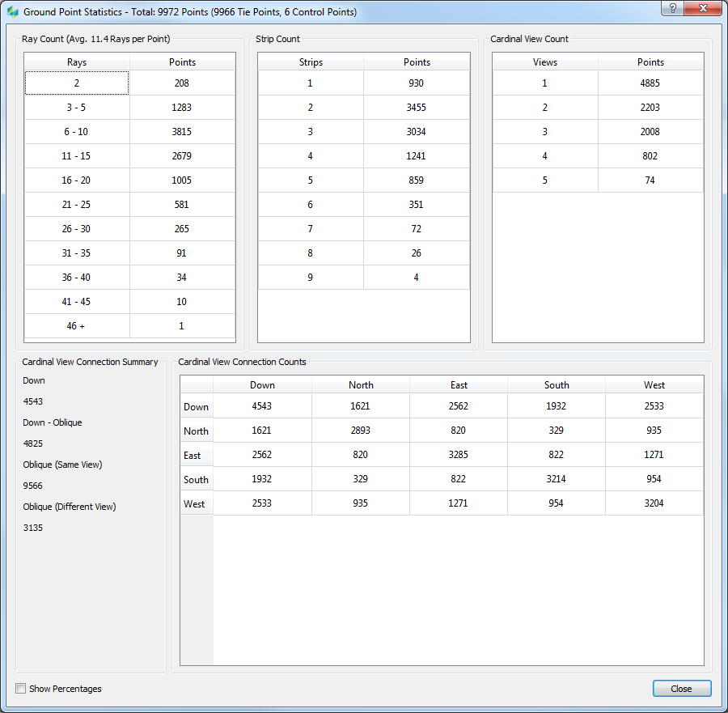Select the ray range 6 - 10 cell
728x713 pixels.
[77, 132]
